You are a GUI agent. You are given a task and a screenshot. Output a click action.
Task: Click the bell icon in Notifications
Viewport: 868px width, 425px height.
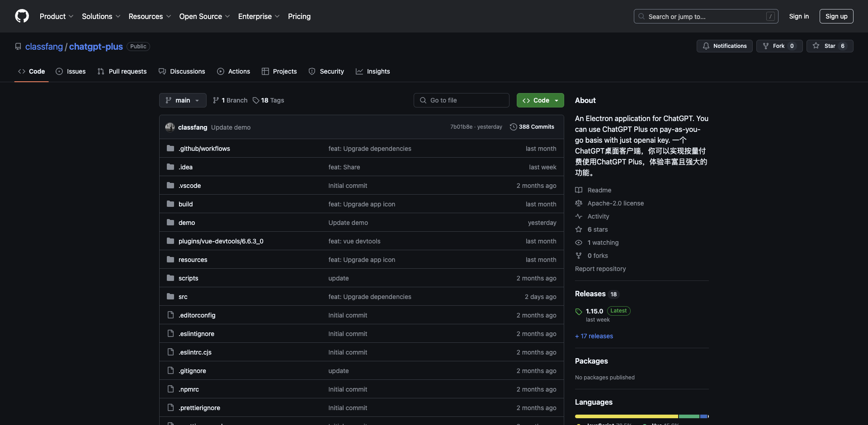point(706,46)
